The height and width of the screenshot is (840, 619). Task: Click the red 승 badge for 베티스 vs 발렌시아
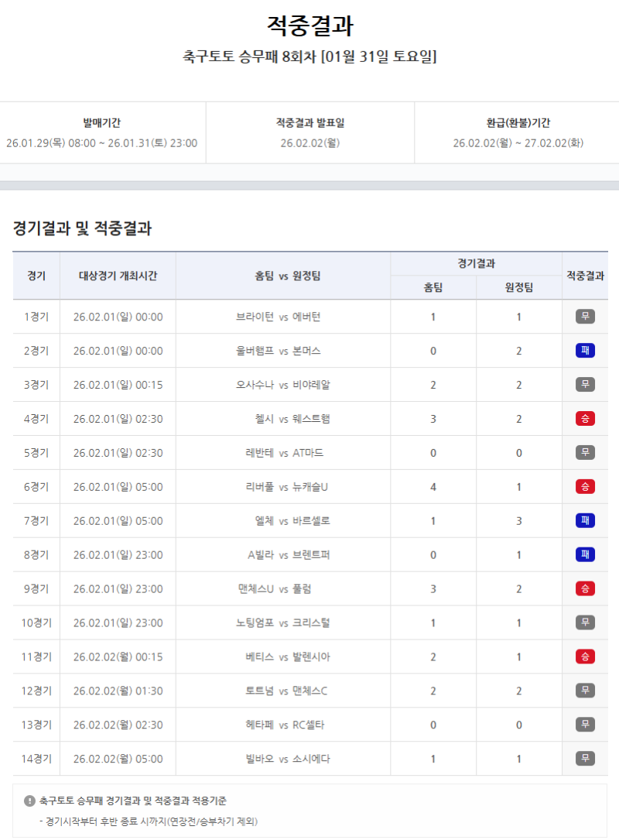pos(585,657)
